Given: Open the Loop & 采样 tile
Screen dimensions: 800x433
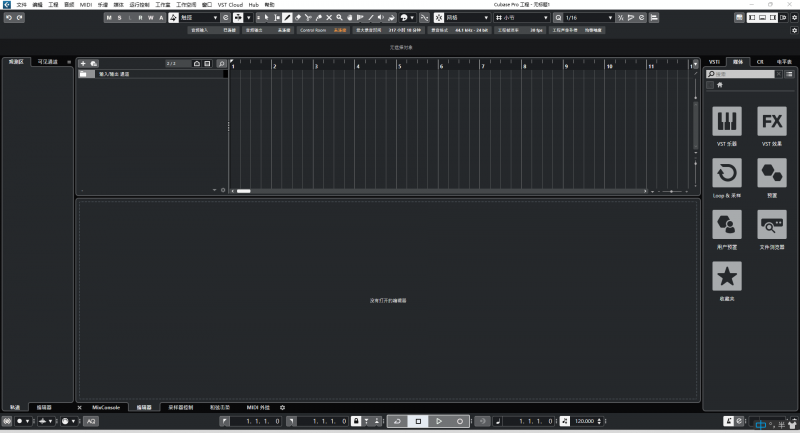Looking at the screenshot, I should coord(727,173).
